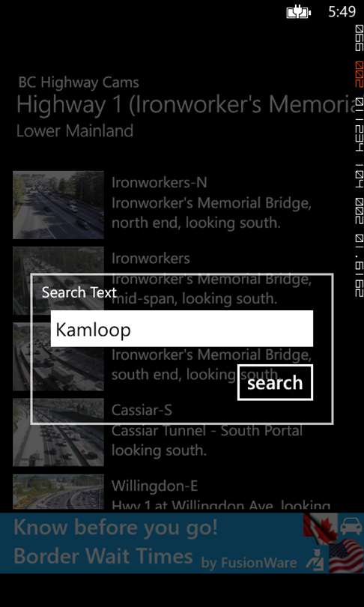Image resolution: width=364 pixels, height=607 pixels.
Task: Select the Cassiar-S list entry title
Action: coord(142,410)
